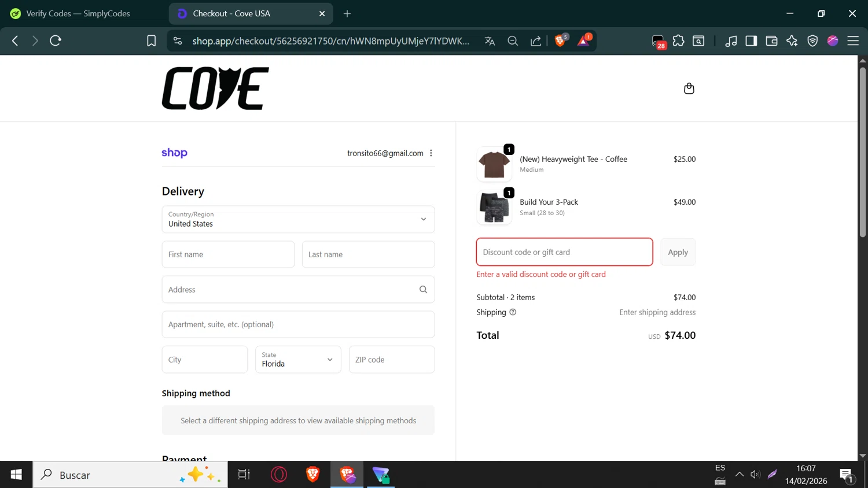Open the Windows Start menu

(x=16, y=475)
